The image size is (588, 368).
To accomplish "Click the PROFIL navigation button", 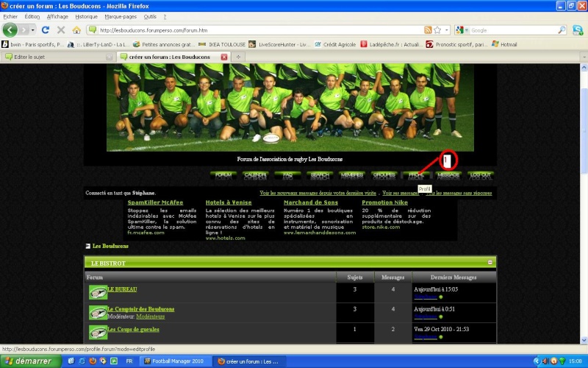I will point(416,175).
